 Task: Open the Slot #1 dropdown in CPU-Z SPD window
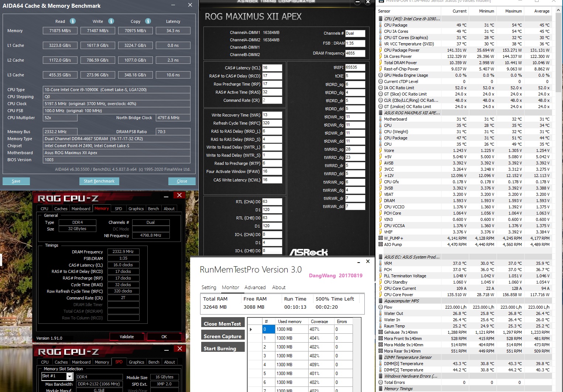(x=69, y=376)
